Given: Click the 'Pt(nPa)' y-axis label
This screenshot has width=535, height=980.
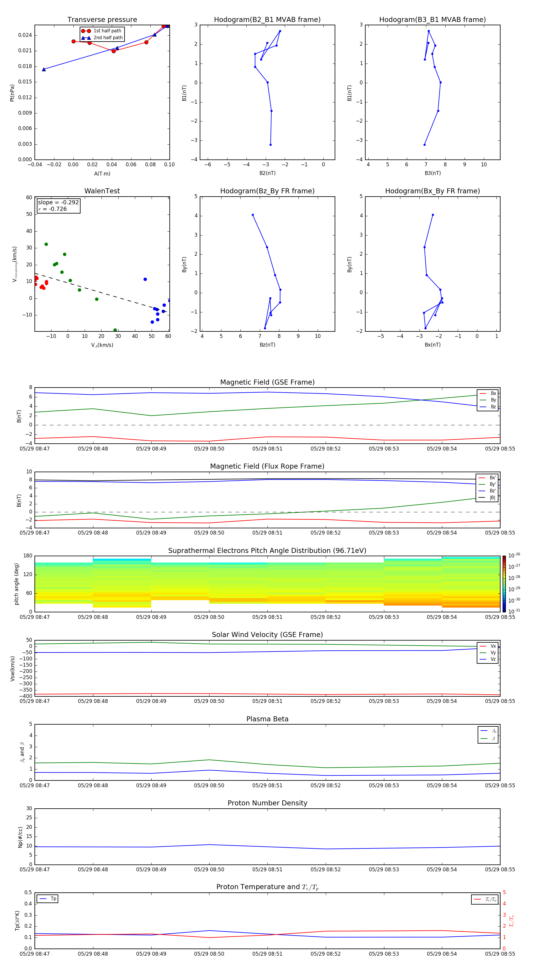Looking at the screenshot, I should (x=12, y=93).
